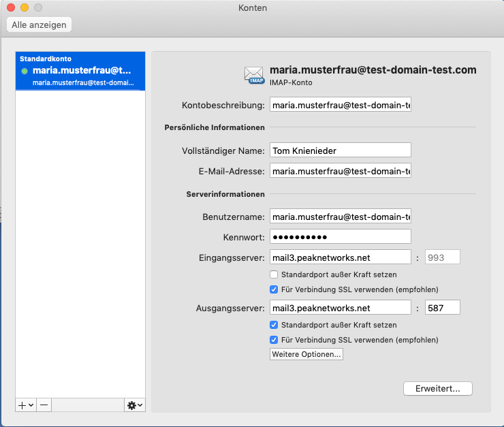Viewport: 504px width, 427px height.
Task: Click the Erweitert button
Action: point(438,389)
